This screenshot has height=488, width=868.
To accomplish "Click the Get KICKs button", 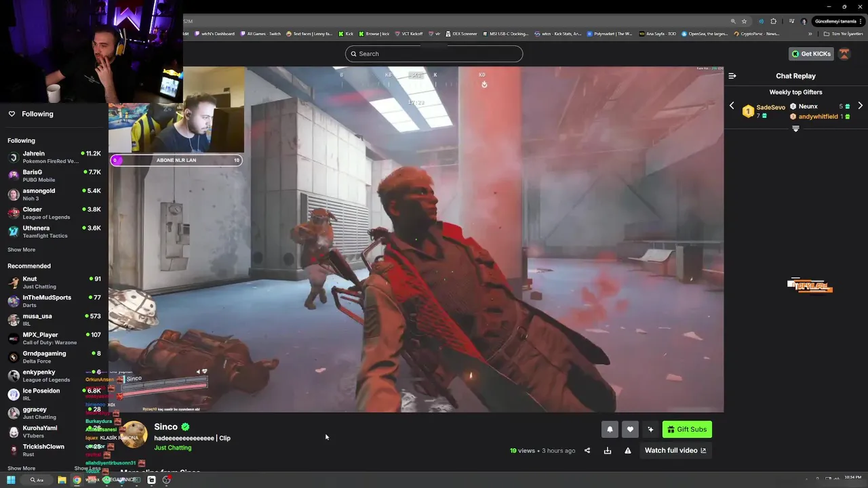I will tap(811, 54).
